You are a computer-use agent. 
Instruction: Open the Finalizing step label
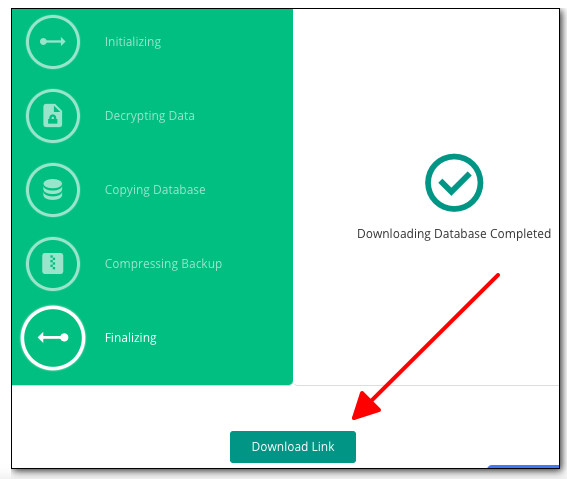[131, 338]
